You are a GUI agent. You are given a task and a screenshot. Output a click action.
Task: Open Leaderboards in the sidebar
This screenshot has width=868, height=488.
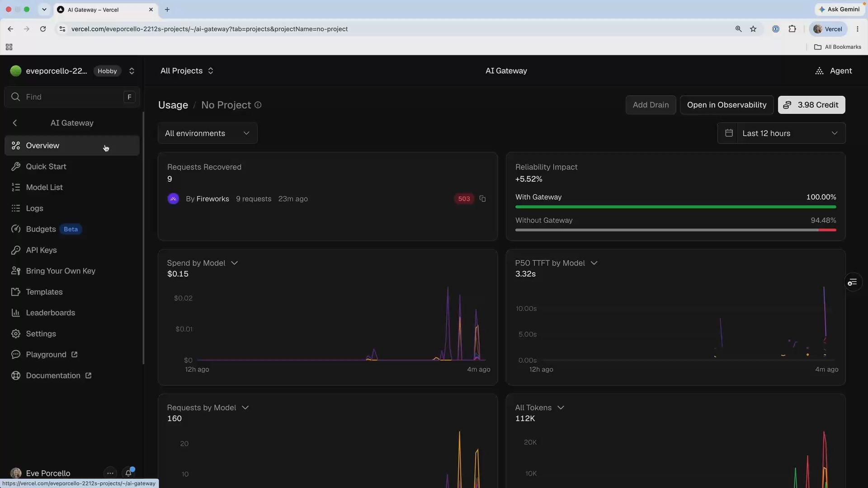[72, 313]
